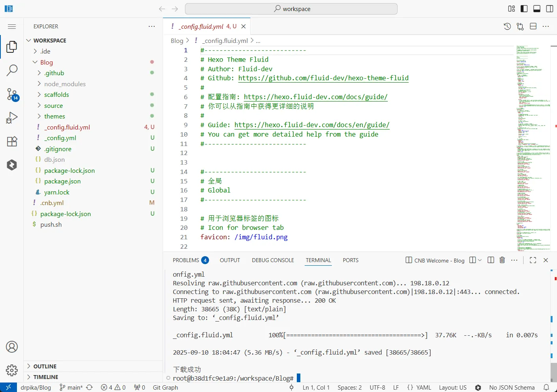Screen dimensions: 557x392
Task: Switch to the PROBLEMS tab
Action: [191, 260]
